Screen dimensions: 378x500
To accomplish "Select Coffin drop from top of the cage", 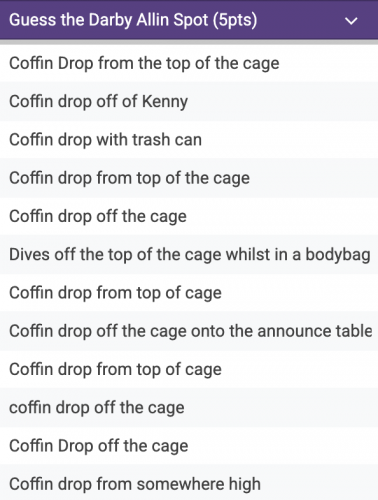I will coord(189,178).
